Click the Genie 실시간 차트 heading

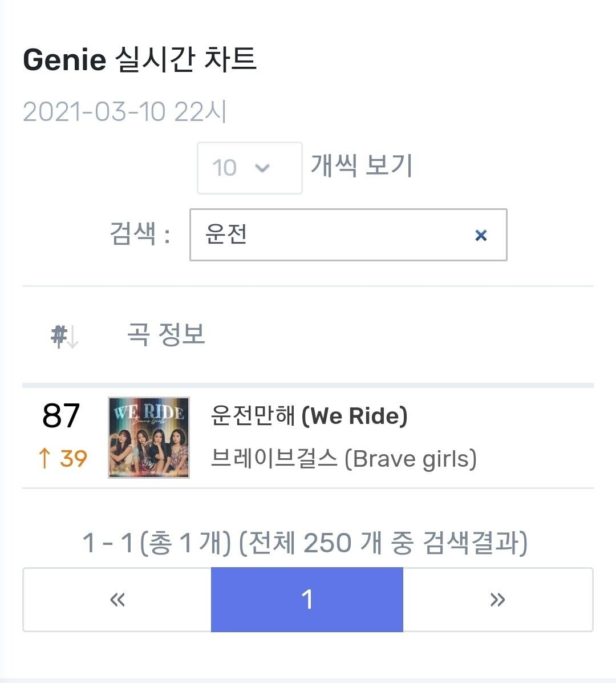pyautogui.click(x=140, y=59)
